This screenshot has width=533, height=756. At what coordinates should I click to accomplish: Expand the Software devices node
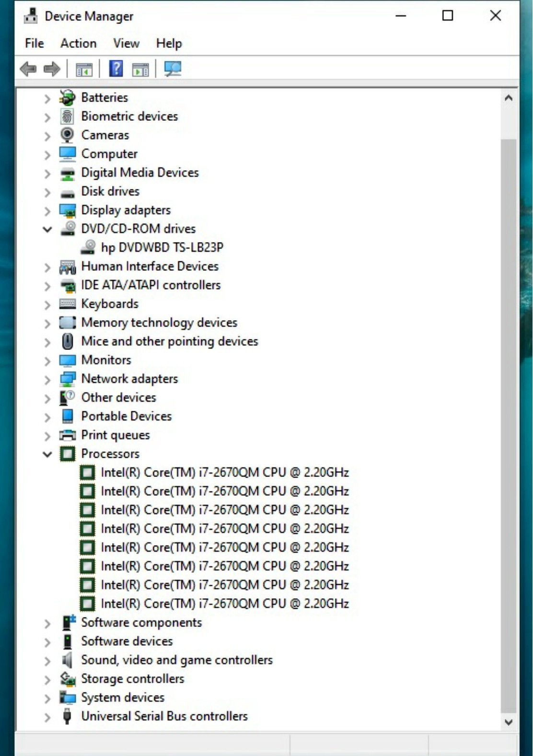point(47,642)
